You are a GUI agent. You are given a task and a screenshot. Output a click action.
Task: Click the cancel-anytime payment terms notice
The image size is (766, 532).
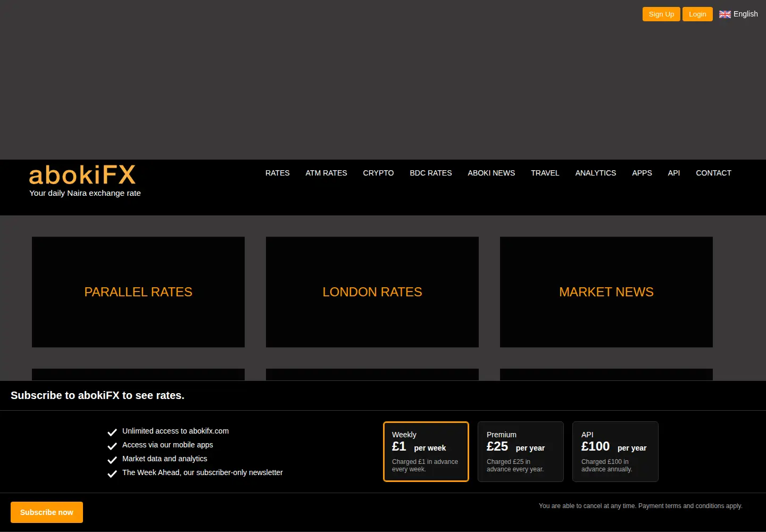[640, 506]
